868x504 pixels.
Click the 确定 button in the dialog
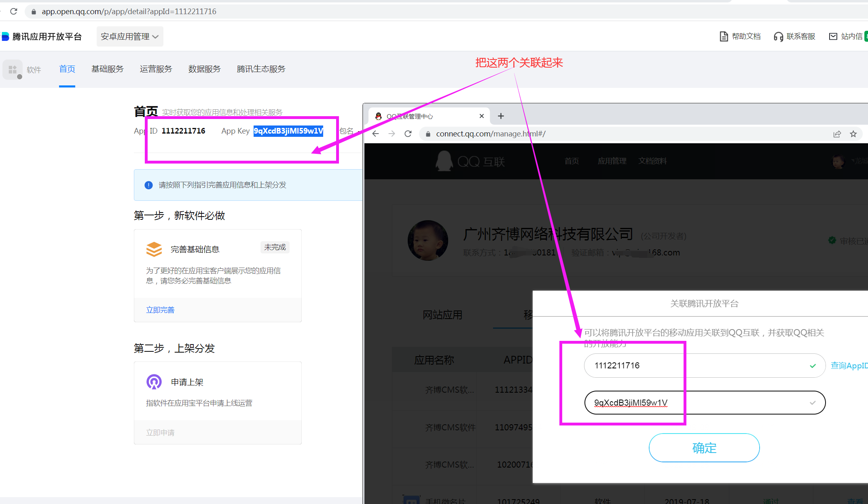(x=704, y=448)
